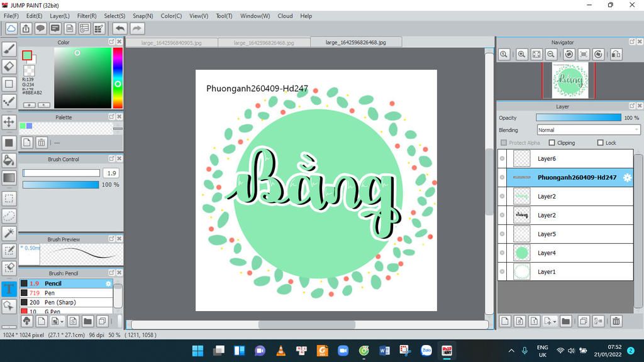Select the Brush tool in left toolbar
This screenshot has height=362, width=644.
(x=9, y=49)
